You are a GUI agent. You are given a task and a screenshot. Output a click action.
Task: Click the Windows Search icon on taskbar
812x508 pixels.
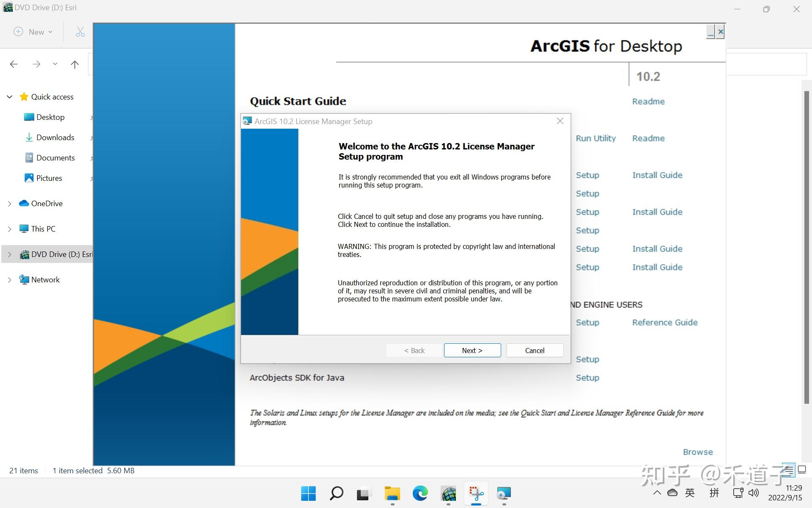click(336, 494)
